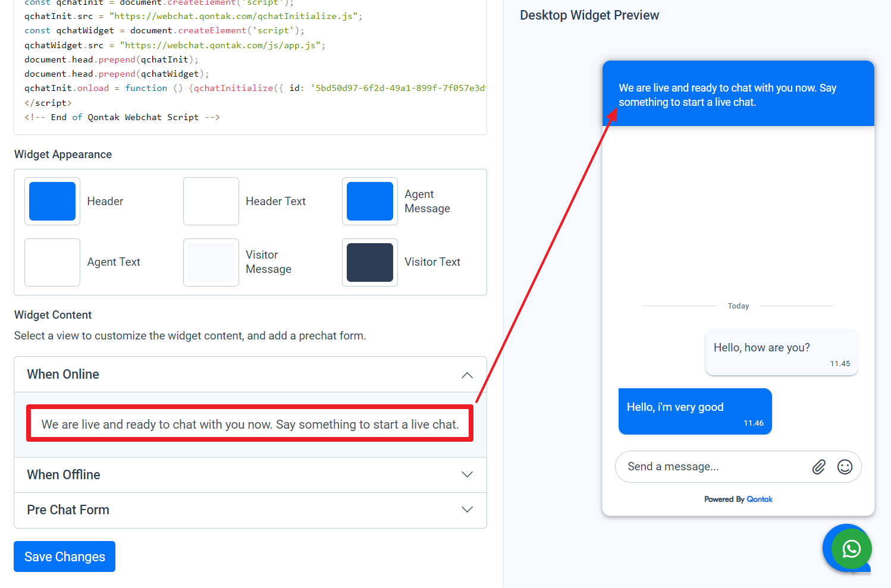This screenshot has height=588, width=891.
Task: Expand the Pre Chat Form section chevron
Action: [x=468, y=510]
